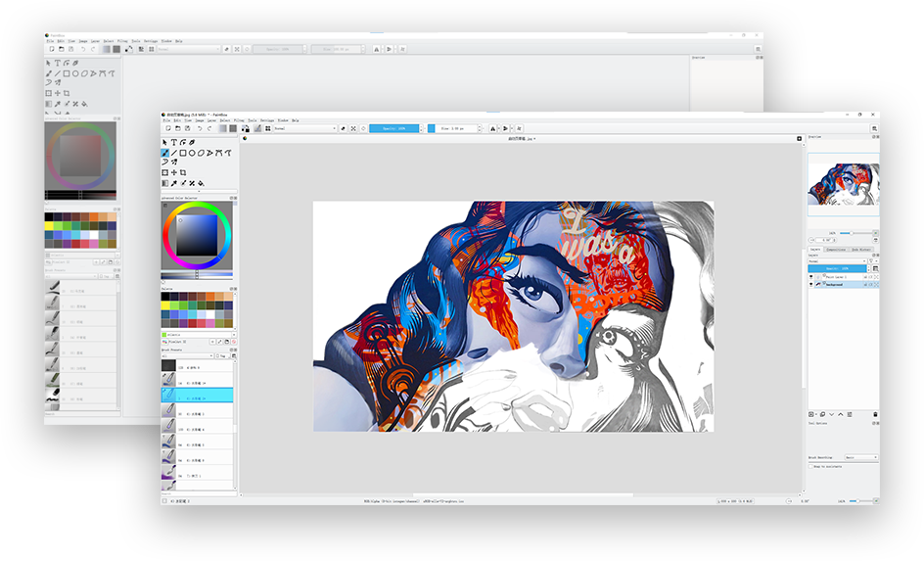This screenshot has width=924, height=561.
Task: Click the Overview thumbnail preview
Action: click(843, 184)
